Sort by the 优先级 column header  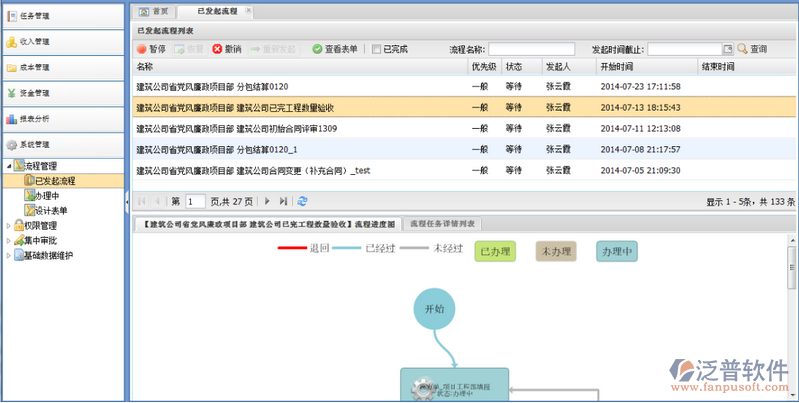pyautogui.click(x=485, y=67)
